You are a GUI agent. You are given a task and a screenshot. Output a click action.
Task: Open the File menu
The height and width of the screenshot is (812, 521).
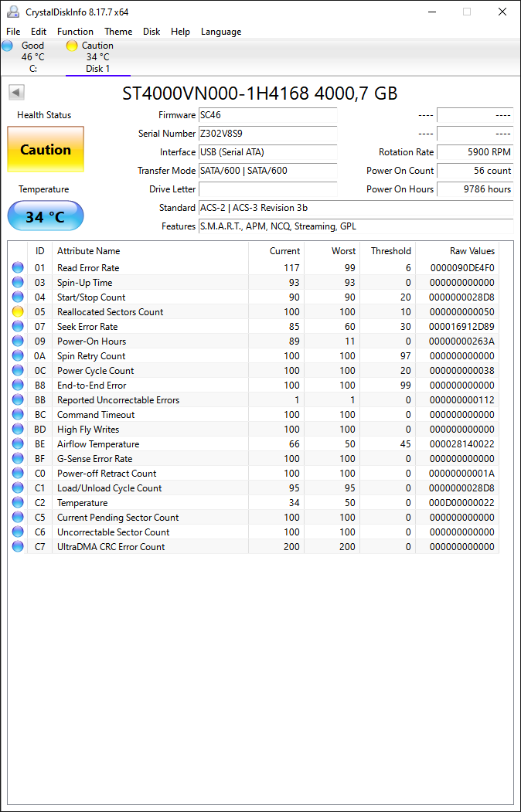coord(13,32)
